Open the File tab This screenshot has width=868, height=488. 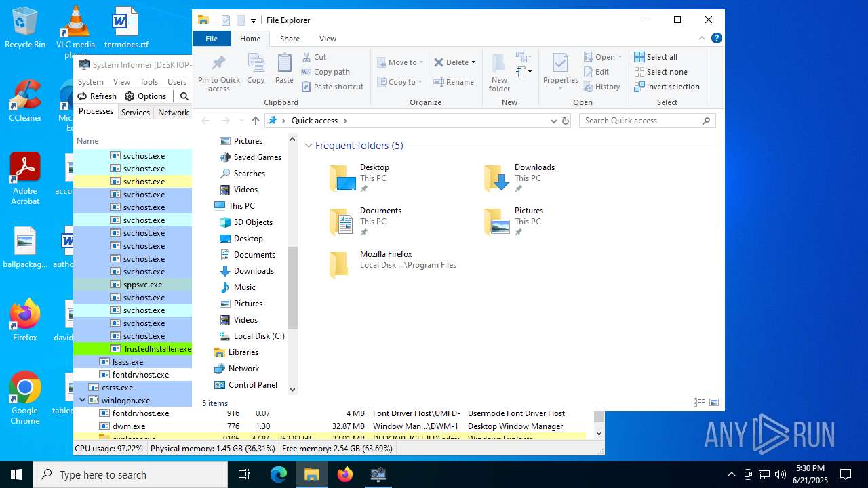click(212, 39)
